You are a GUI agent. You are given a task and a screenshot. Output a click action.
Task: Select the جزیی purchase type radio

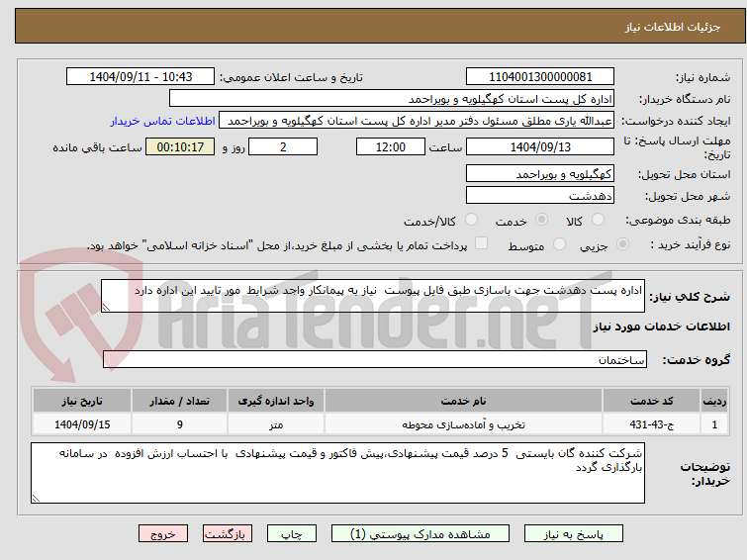pyautogui.click(x=622, y=244)
